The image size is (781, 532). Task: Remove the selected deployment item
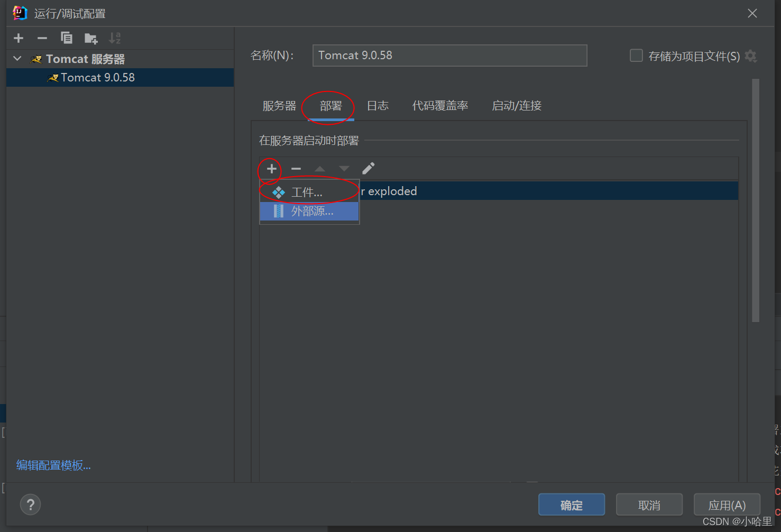click(x=296, y=169)
